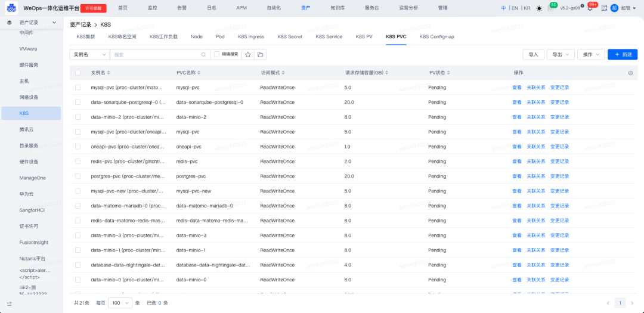Switch to K8S集群 tab
The image size is (644, 313).
86,37
